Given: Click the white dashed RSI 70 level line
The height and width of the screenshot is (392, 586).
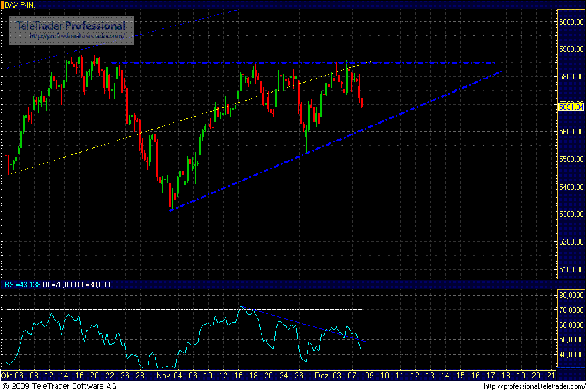Looking at the screenshot, I should pos(183,310).
